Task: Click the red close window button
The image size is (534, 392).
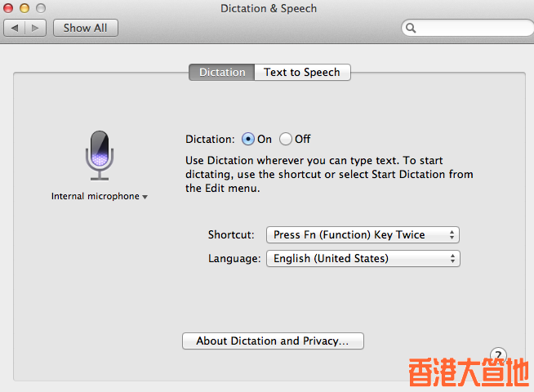Action: (8, 8)
